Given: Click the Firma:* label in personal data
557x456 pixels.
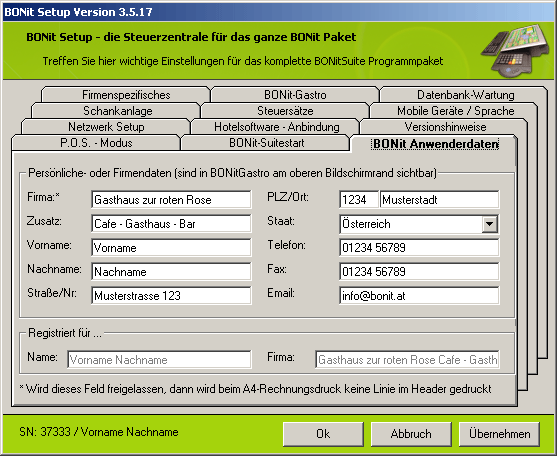Looking at the screenshot, I should [x=43, y=197].
